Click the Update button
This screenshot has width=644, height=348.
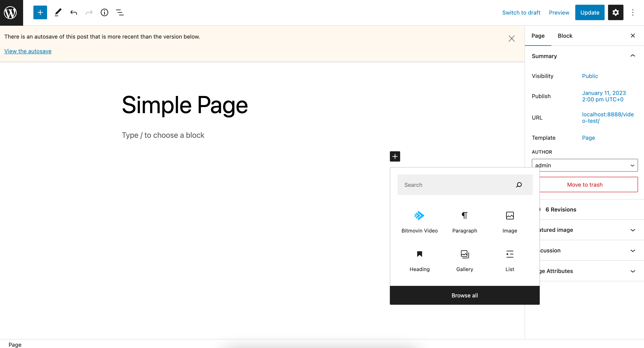[589, 12]
